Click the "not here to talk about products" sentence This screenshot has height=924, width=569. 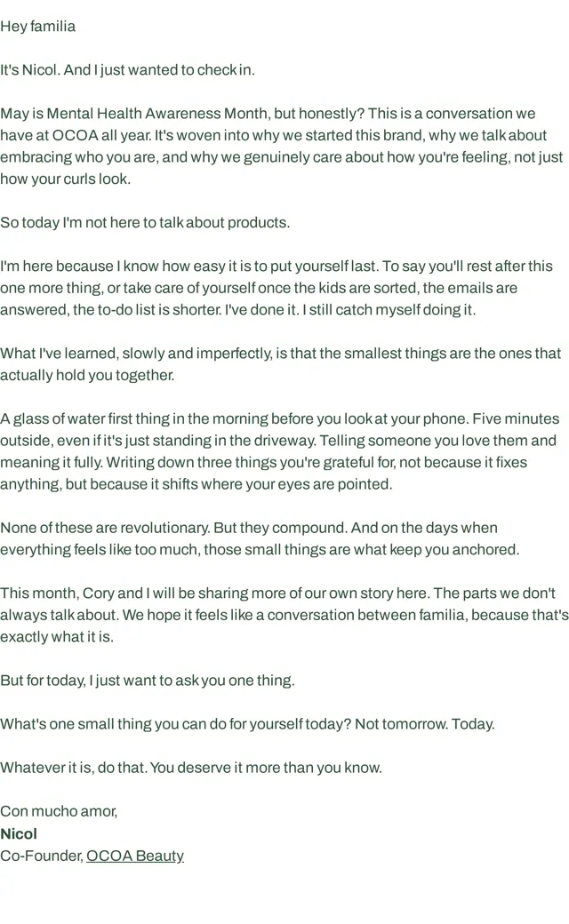click(x=145, y=223)
